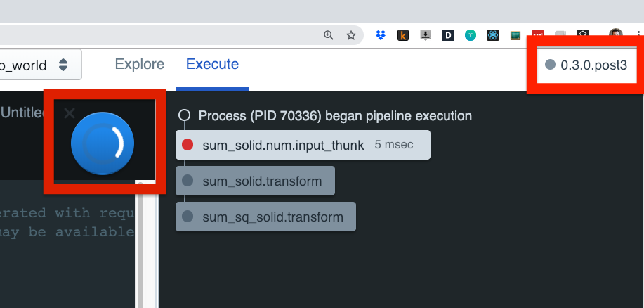
Task: Click the red status dot on input_thunk
Action: tap(188, 144)
